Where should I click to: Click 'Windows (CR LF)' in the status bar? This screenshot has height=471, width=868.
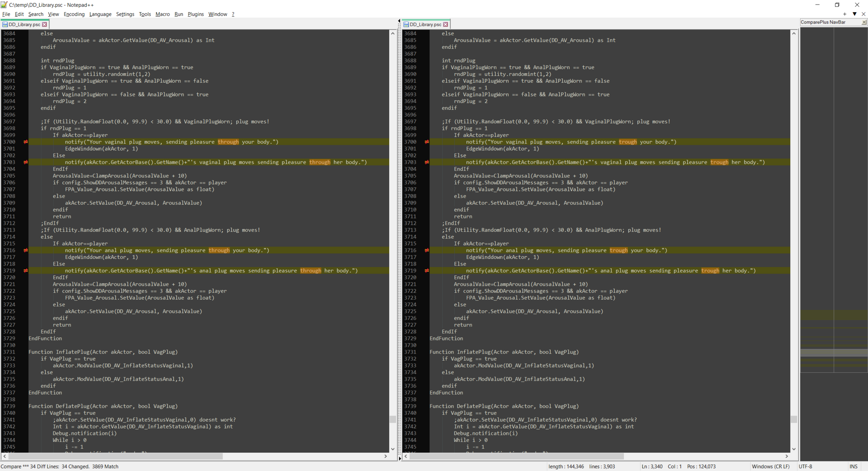point(770,466)
